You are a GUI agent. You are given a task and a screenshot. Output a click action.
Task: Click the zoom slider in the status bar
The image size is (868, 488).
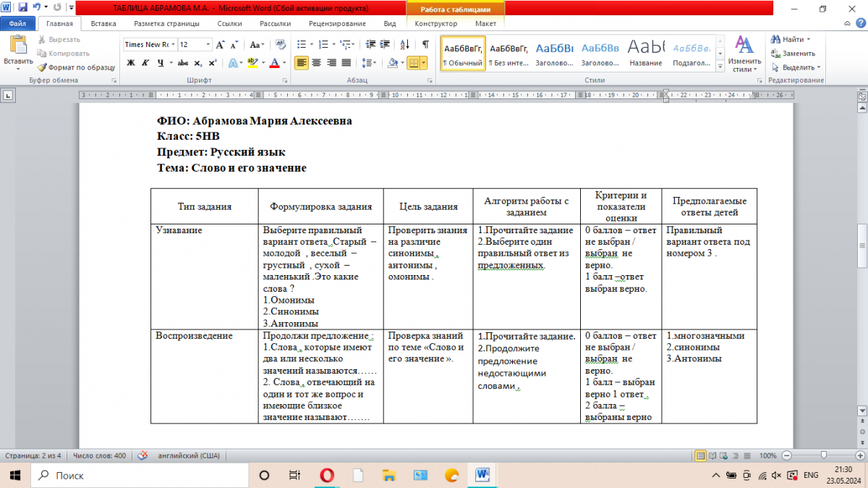tap(824, 455)
